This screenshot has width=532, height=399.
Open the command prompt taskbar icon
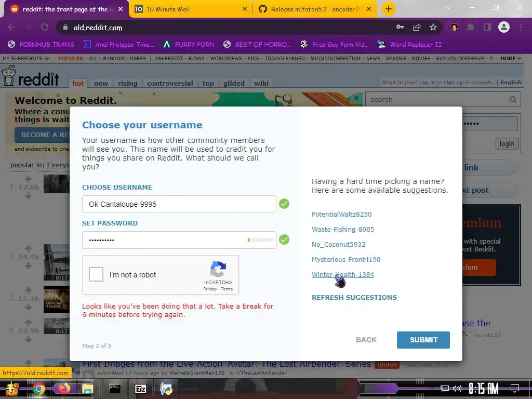tap(115, 389)
